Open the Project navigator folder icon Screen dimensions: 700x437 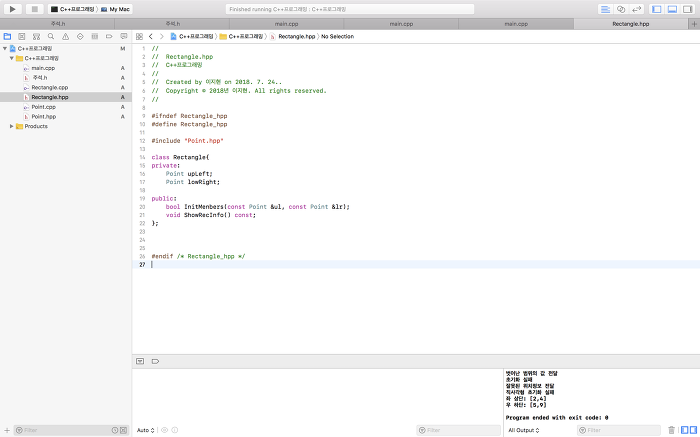click(x=7, y=37)
